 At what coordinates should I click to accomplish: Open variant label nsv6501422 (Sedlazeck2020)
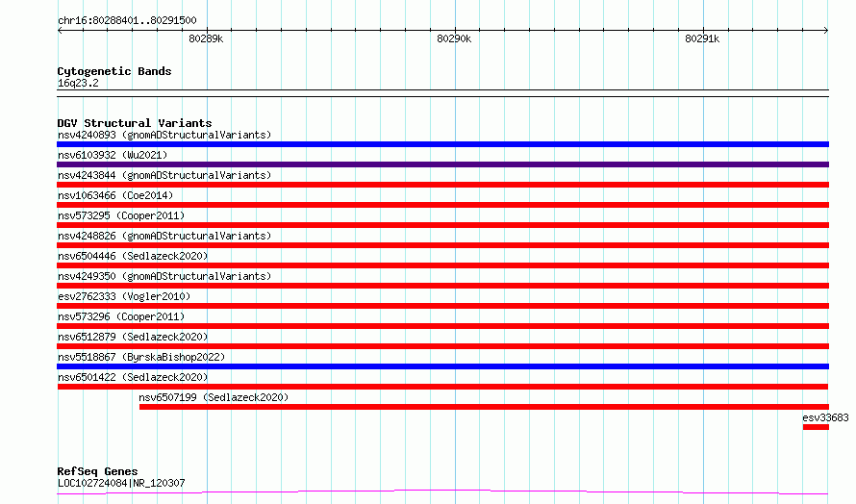coord(133,377)
